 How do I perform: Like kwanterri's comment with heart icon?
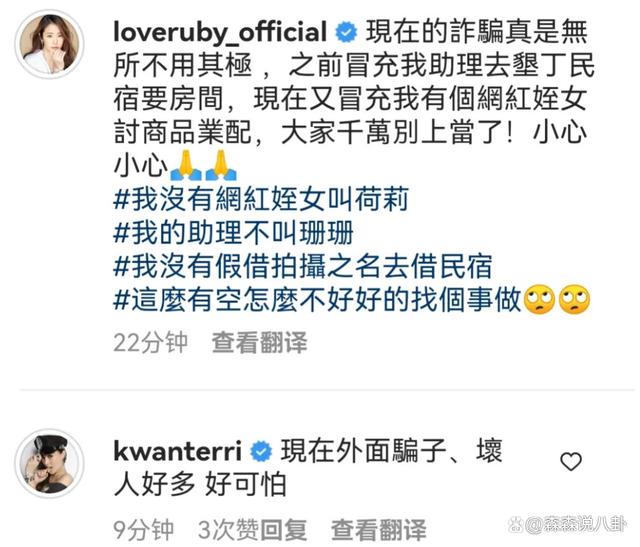[x=571, y=462]
